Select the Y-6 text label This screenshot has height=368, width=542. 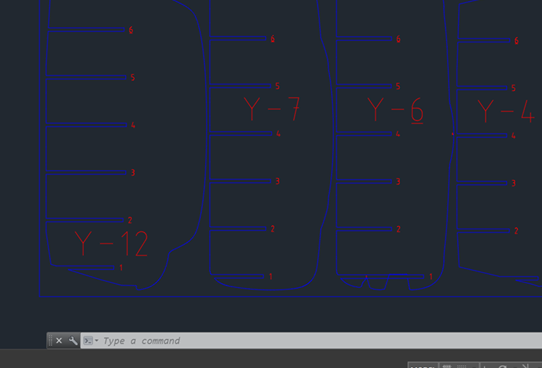(395, 110)
